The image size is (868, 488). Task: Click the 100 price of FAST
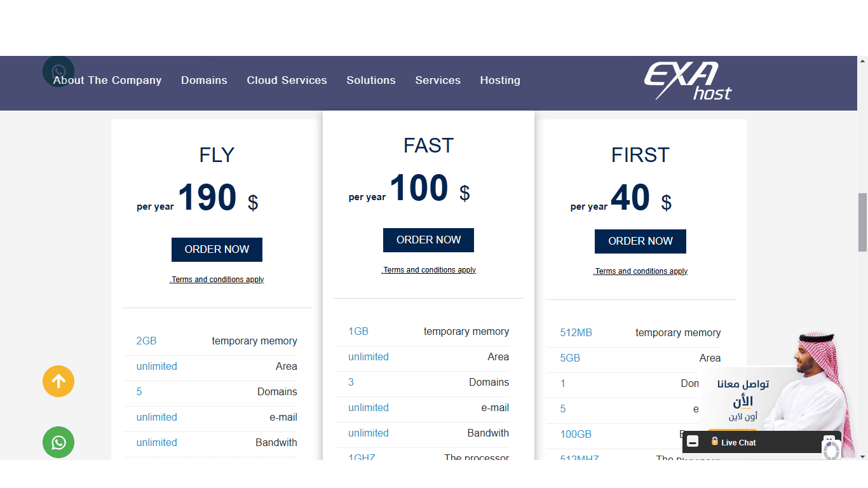[419, 187]
